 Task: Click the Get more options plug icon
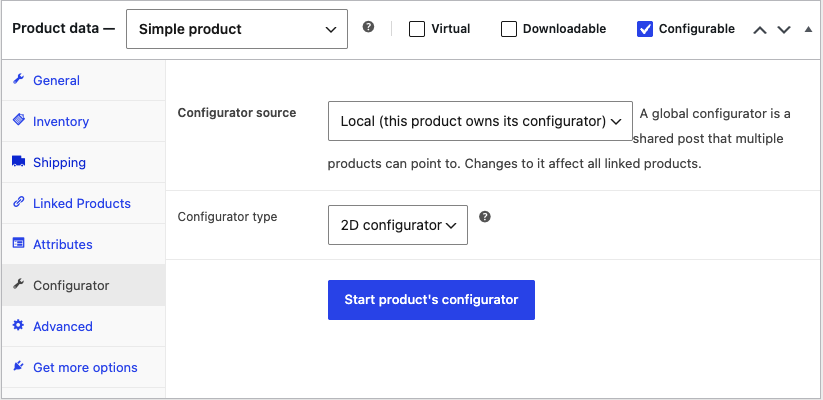pyautogui.click(x=18, y=366)
